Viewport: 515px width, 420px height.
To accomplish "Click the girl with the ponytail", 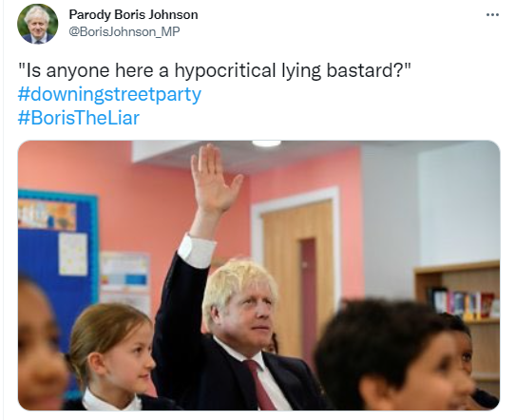I will (x=112, y=354).
